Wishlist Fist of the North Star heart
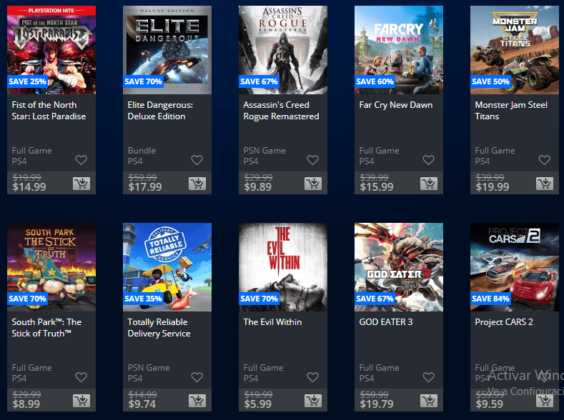 [81, 160]
